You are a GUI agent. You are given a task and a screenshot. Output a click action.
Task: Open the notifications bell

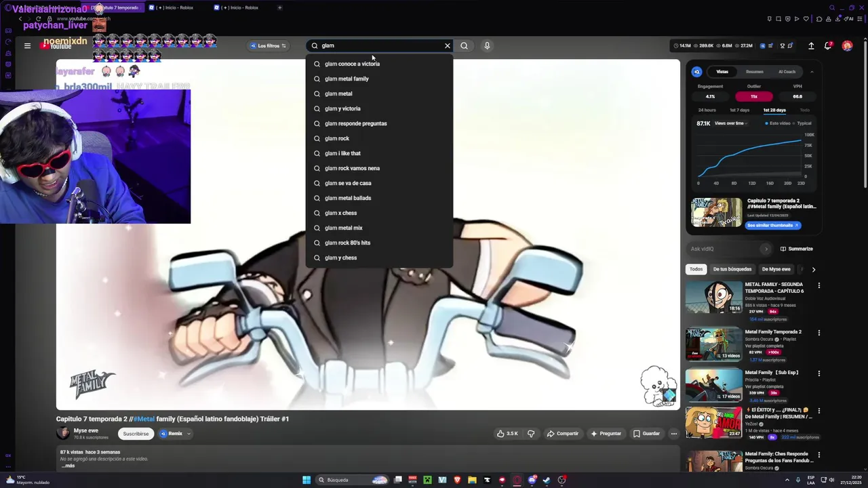828,46
